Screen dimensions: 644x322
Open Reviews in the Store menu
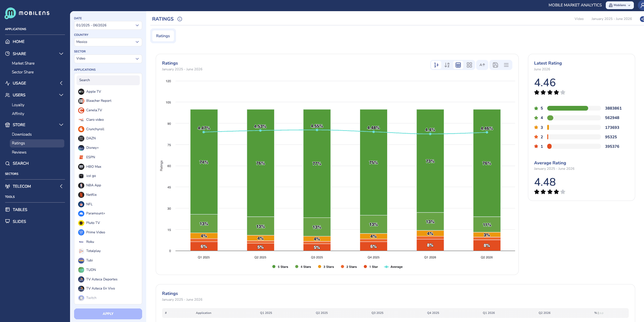coord(19,152)
